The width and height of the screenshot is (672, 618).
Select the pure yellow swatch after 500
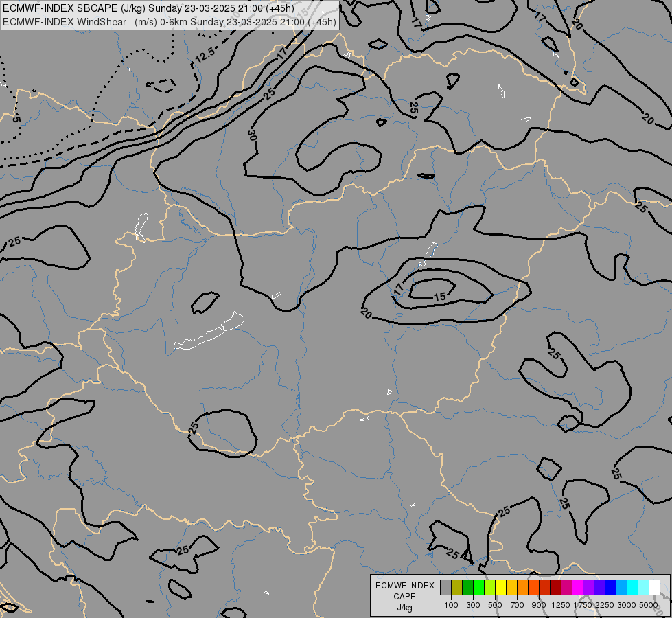click(x=500, y=587)
